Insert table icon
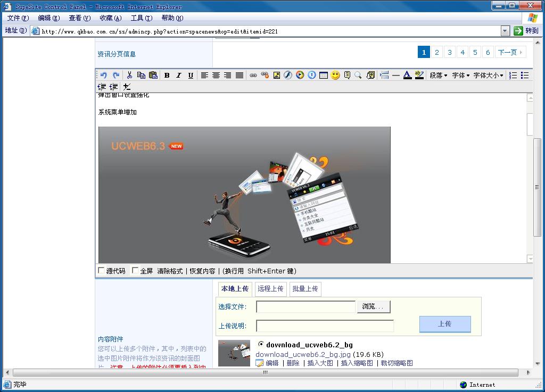 [x=324, y=75]
